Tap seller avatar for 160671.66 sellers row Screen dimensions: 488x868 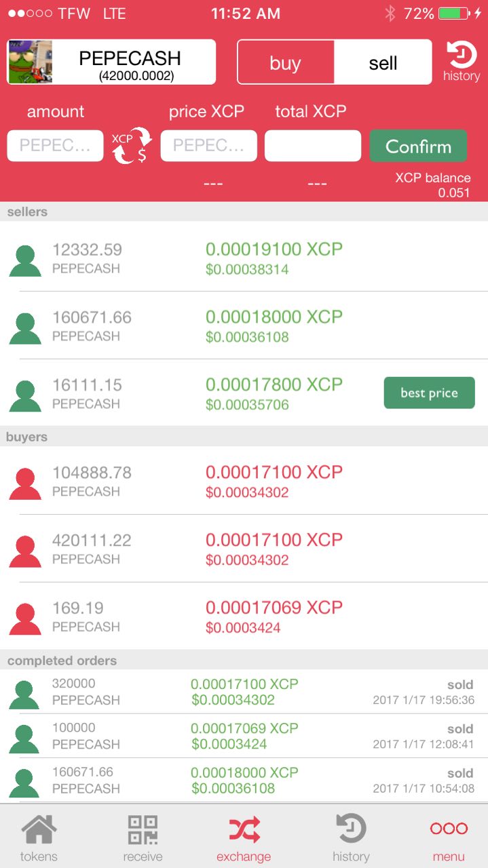(x=25, y=328)
